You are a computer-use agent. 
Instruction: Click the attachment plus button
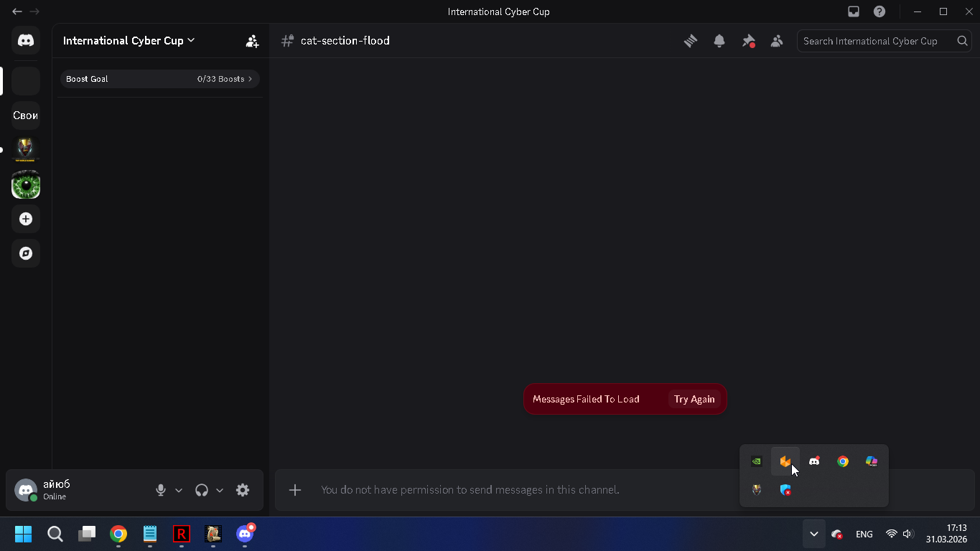(x=295, y=490)
